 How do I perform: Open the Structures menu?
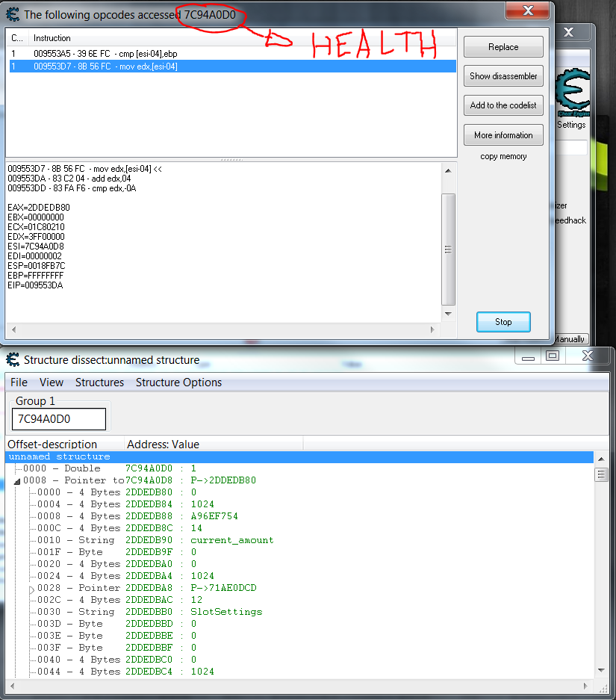click(99, 382)
